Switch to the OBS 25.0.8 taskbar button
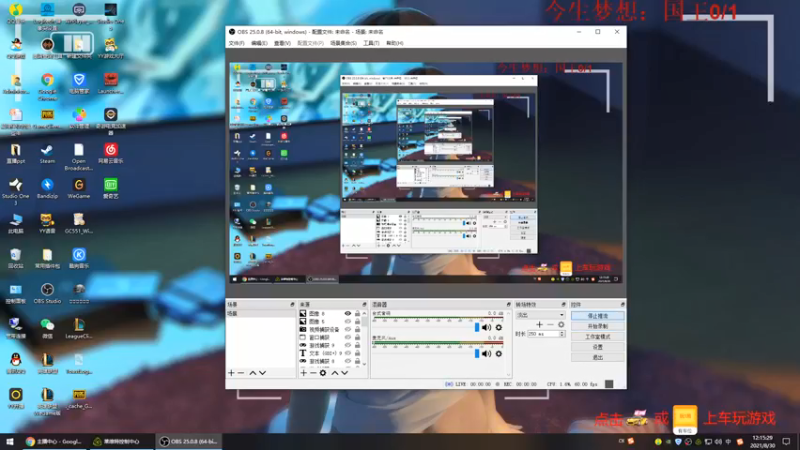800x450 pixels. point(188,441)
